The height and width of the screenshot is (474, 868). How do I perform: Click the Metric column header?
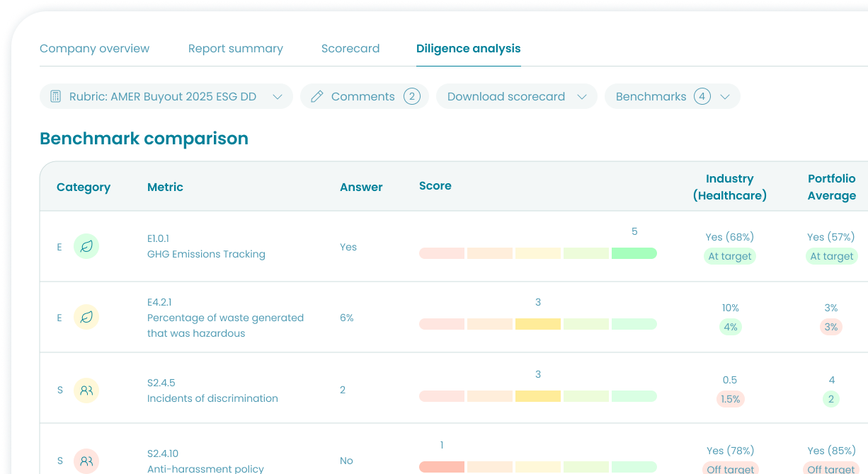(165, 187)
